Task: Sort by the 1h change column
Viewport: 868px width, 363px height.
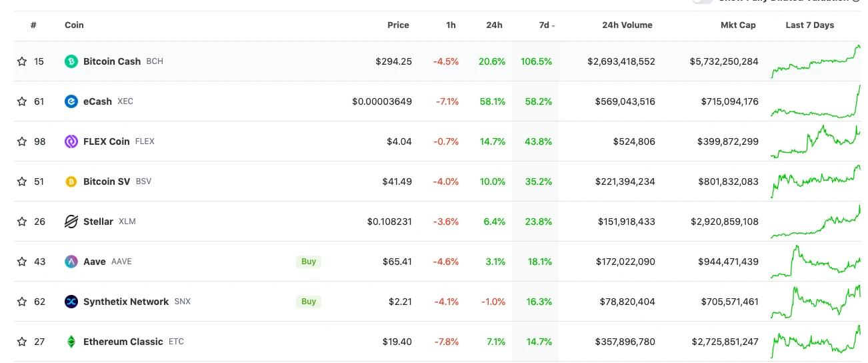Action: 451,25
